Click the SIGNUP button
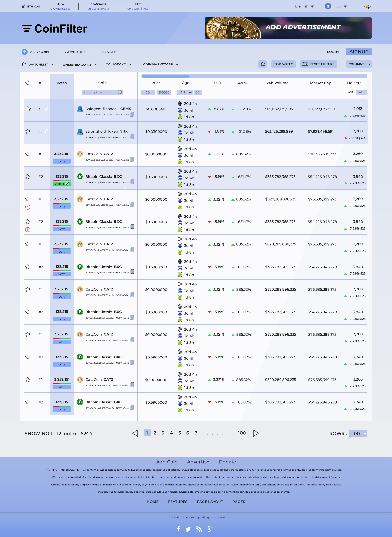 pyautogui.click(x=359, y=52)
